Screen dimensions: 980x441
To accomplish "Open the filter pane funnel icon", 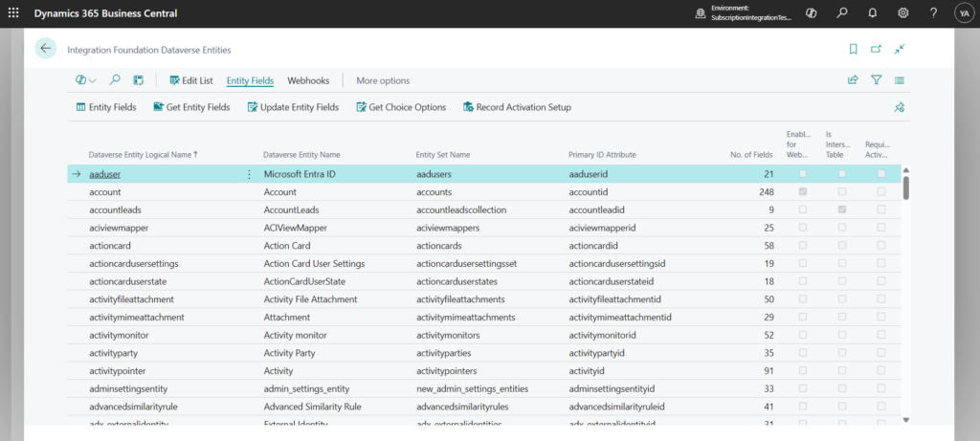I will click(x=876, y=80).
